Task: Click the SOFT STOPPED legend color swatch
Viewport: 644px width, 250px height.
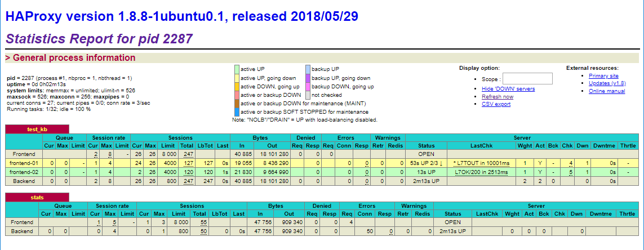Action: click(237, 111)
